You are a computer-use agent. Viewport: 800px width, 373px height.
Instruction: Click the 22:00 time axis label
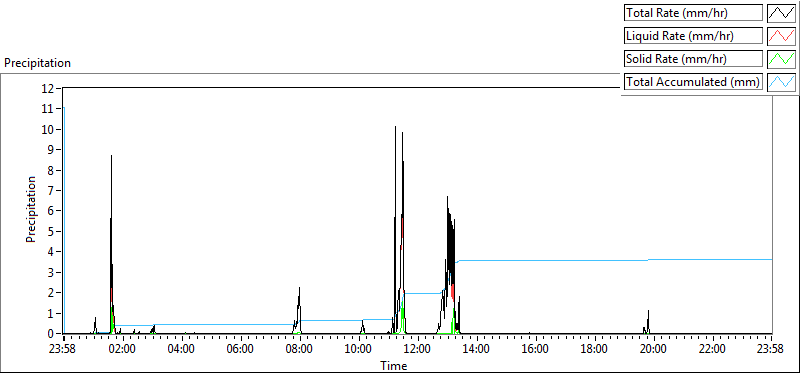point(712,350)
